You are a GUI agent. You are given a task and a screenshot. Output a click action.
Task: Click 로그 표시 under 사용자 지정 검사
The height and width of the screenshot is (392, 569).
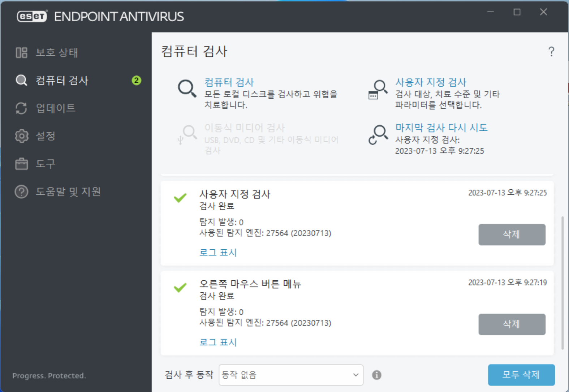point(218,252)
